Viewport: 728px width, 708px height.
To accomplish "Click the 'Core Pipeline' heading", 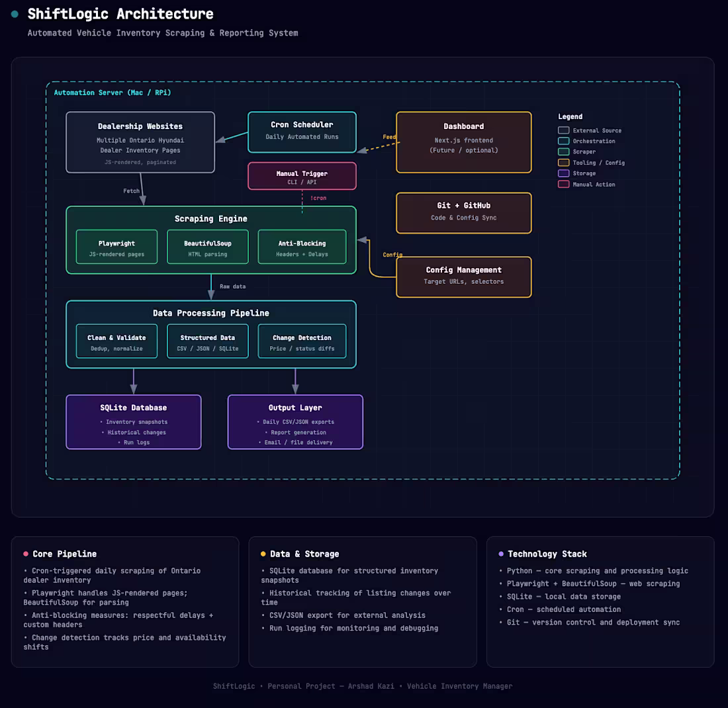I will (65, 554).
